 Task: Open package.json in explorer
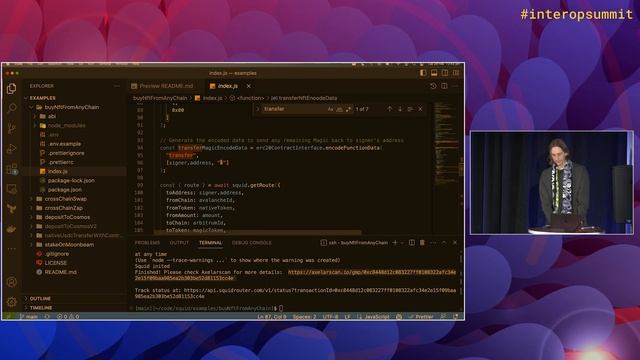pos(64,190)
